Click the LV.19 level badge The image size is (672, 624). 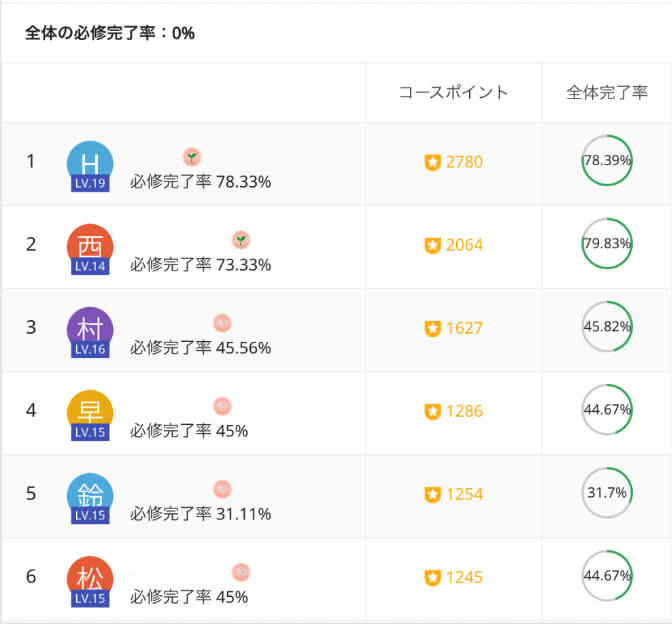pos(90,183)
